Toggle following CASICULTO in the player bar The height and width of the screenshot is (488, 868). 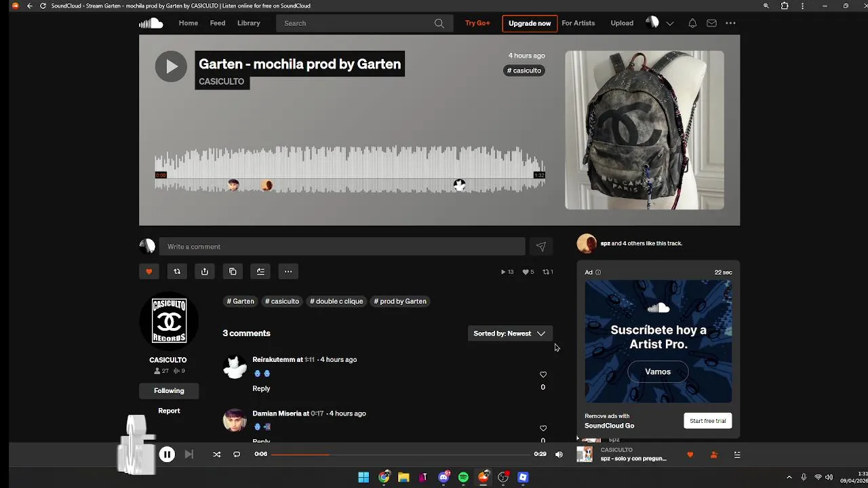pyautogui.click(x=713, y=455)
